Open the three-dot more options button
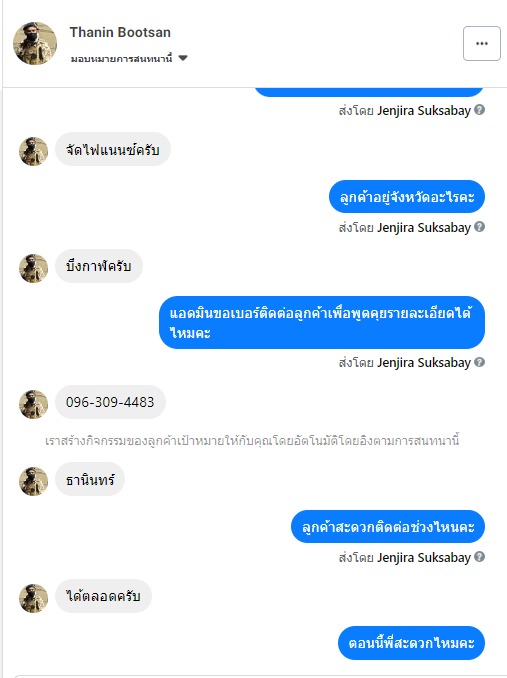 [481, 43]
